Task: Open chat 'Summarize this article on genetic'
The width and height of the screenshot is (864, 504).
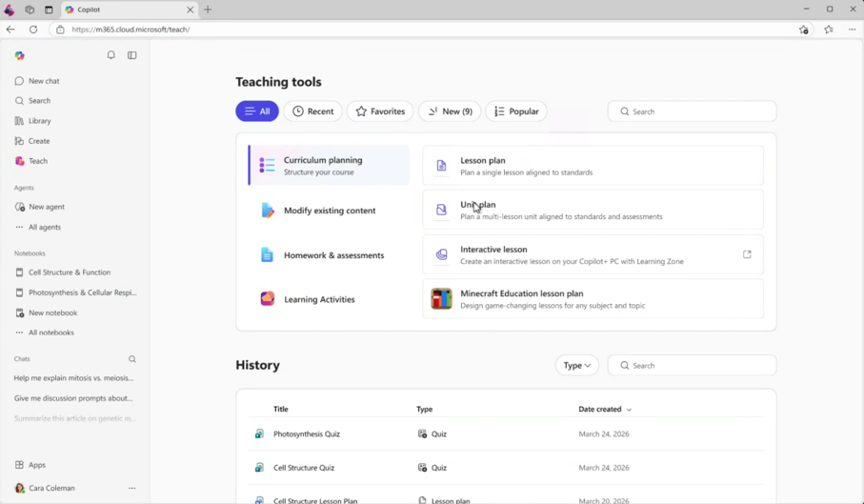Action: [x=75, y=418]
